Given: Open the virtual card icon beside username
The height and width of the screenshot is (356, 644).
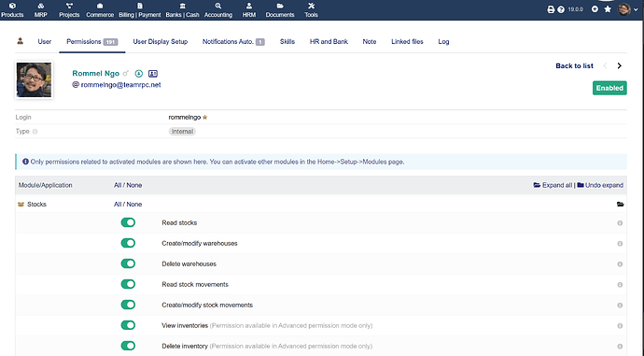Looking at the screenshot, I should pos(153,74).
